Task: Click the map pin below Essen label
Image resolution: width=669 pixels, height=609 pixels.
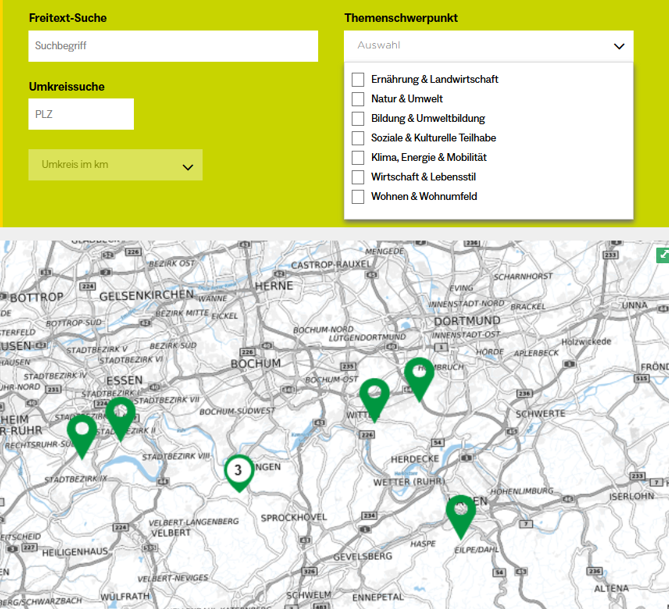Action: [x=120, y=418]
